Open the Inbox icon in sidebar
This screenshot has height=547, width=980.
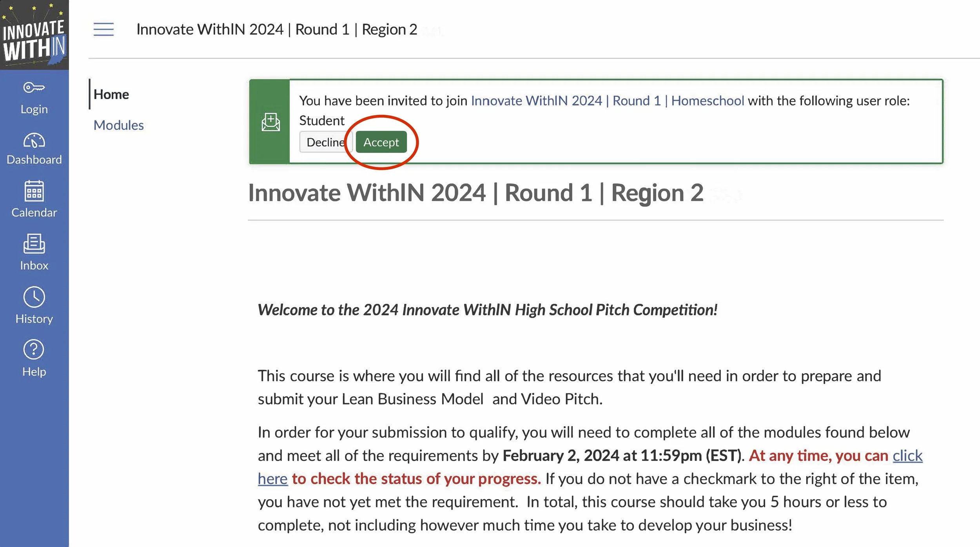pos(34,244)
